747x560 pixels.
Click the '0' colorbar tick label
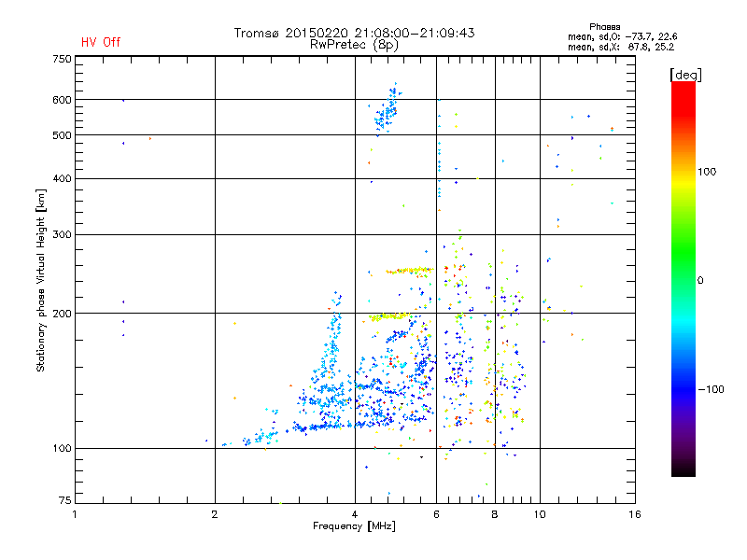pyautogui.click(x=700, y=281)
